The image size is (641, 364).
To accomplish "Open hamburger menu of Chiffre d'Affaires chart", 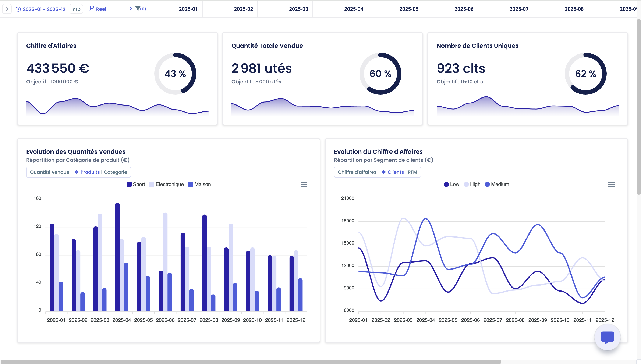I will pyautogui.click(x=611, y=185).
